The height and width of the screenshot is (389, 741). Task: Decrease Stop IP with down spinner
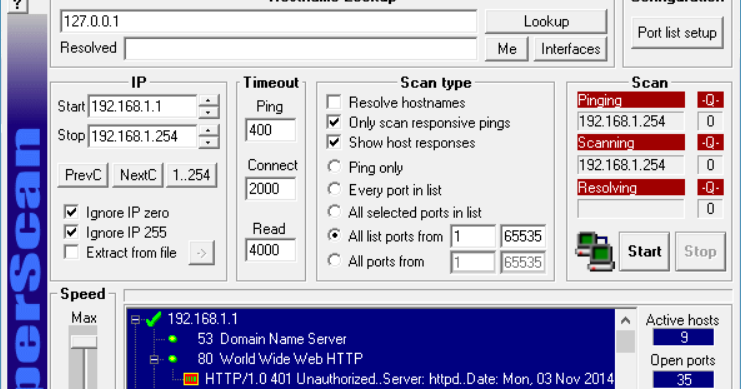tap(208, 142)
